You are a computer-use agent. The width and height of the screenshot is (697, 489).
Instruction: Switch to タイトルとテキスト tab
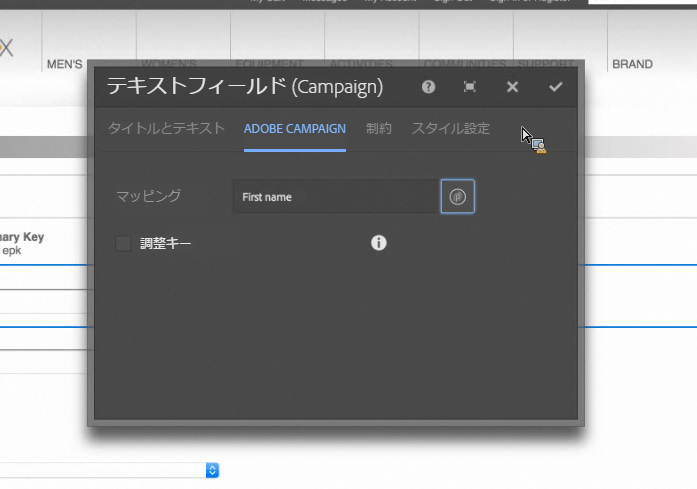[x=166, y=128]
